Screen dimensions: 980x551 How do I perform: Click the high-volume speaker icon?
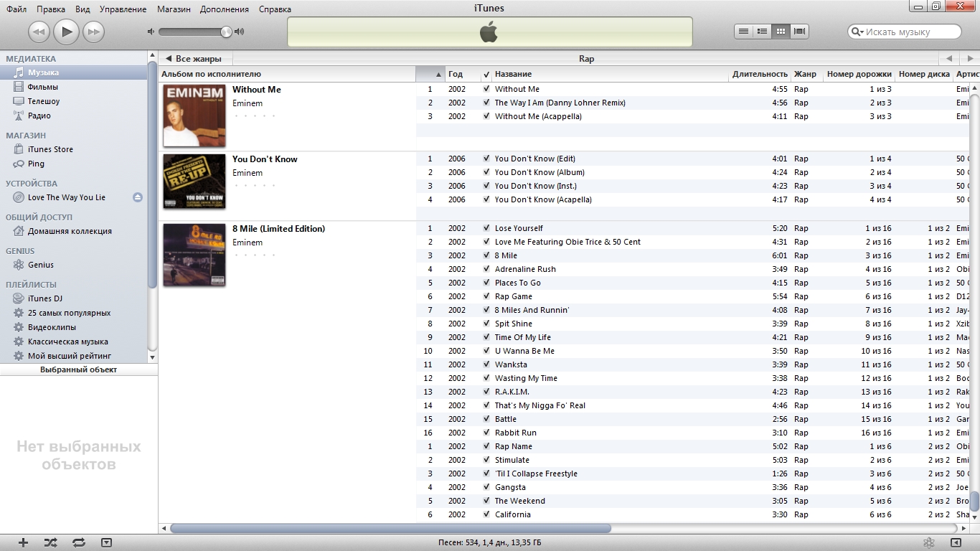click(239, 32)
